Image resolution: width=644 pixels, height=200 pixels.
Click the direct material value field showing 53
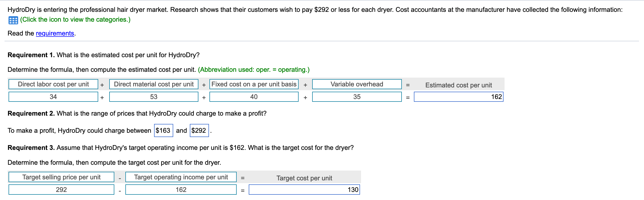tap(154, 97)
